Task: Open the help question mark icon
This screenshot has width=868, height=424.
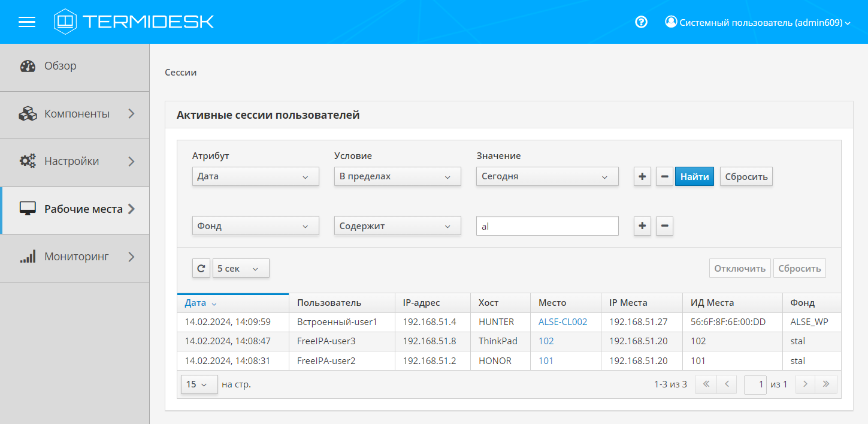Action: coord(641,22)
